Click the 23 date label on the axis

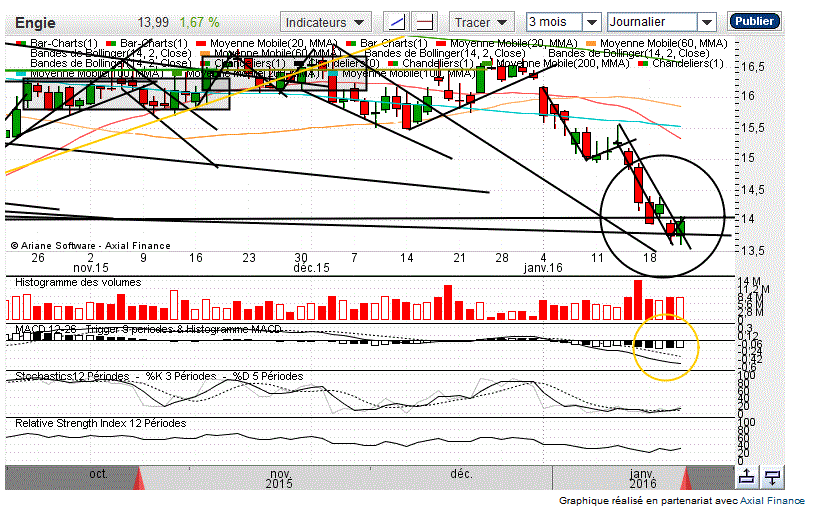249,258
